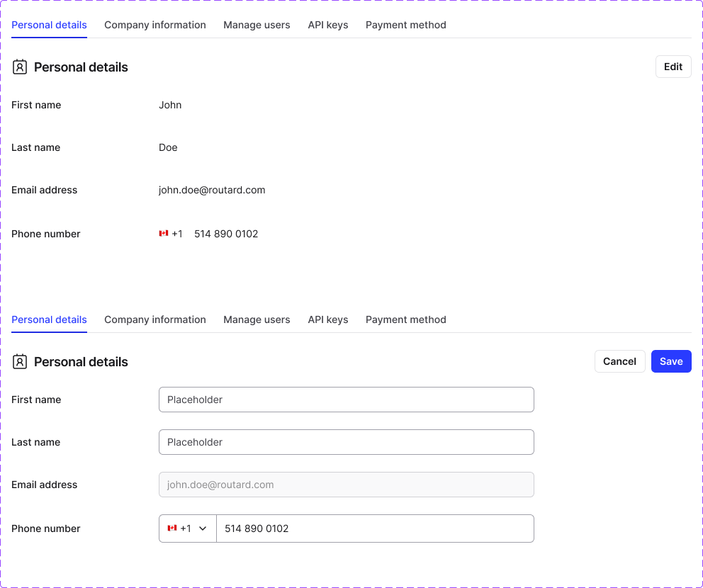Select Payment method tab in the panel with Edit button
Viewport: 703px width, 588px height.
click(x=406, y=25)
